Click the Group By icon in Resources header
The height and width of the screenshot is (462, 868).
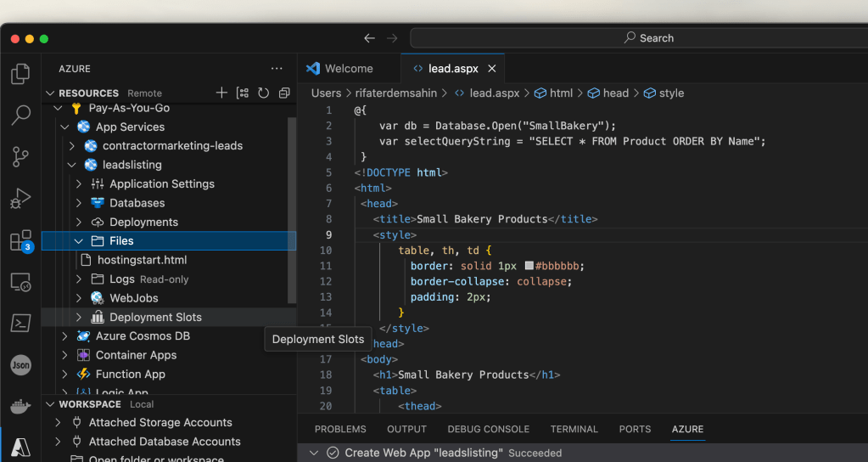point(243,93)
